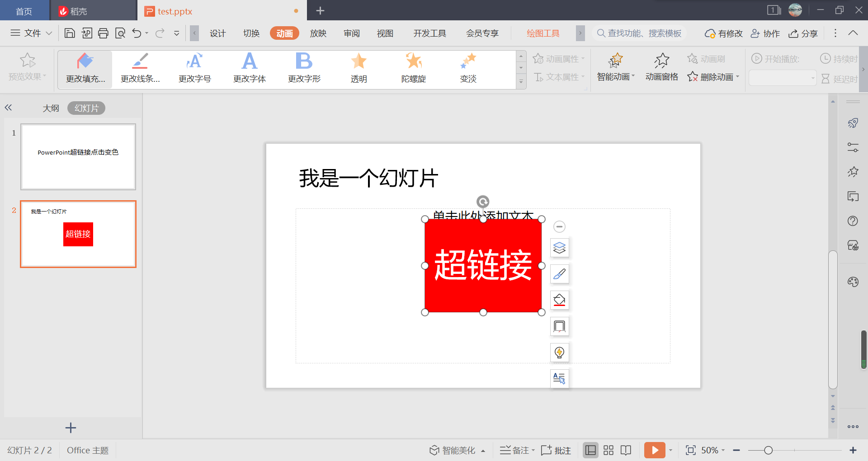The width and height of the screenshot is (868, 461).
Task: Click the lightbulb smart suggestion icon
Action: [560, 353]
